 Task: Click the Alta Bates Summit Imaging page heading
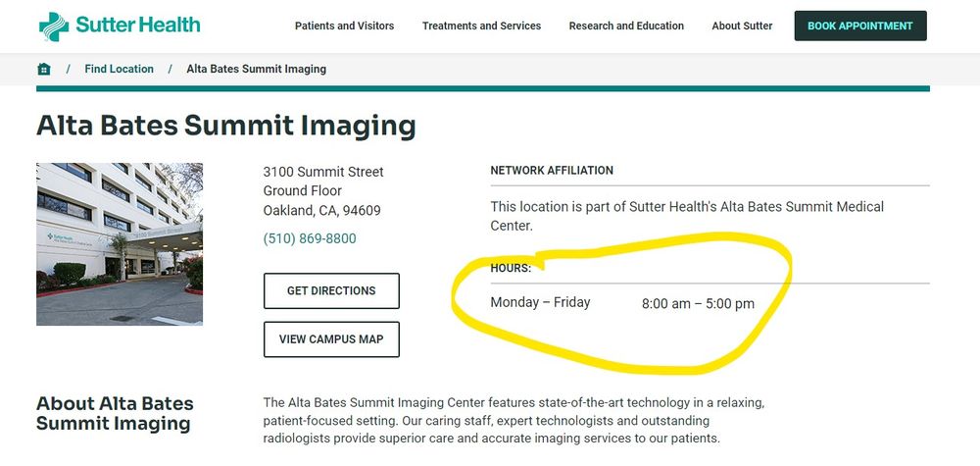[x=225, y=127]
